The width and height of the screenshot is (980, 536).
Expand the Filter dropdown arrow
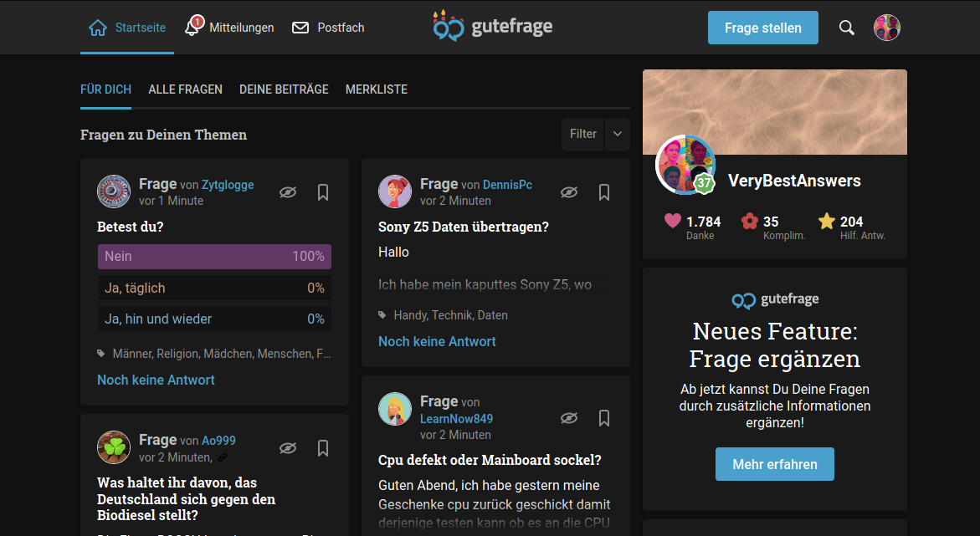tap(618, 134)
